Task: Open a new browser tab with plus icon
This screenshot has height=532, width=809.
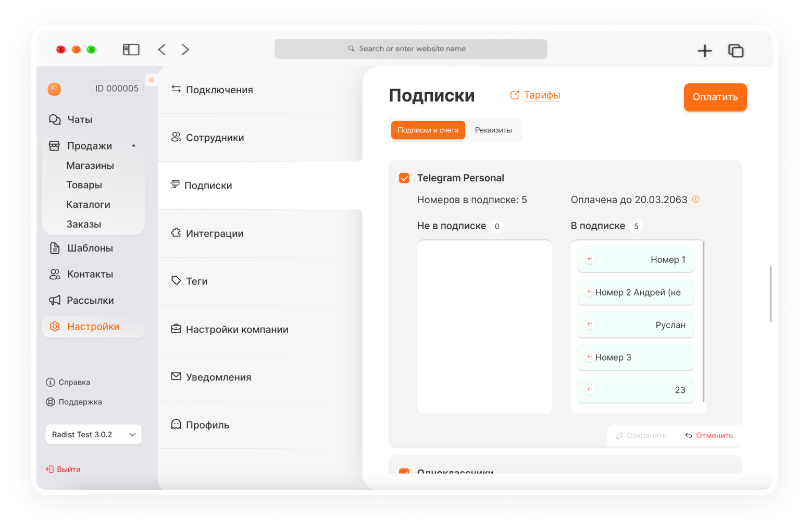Action: pos(705,51)
